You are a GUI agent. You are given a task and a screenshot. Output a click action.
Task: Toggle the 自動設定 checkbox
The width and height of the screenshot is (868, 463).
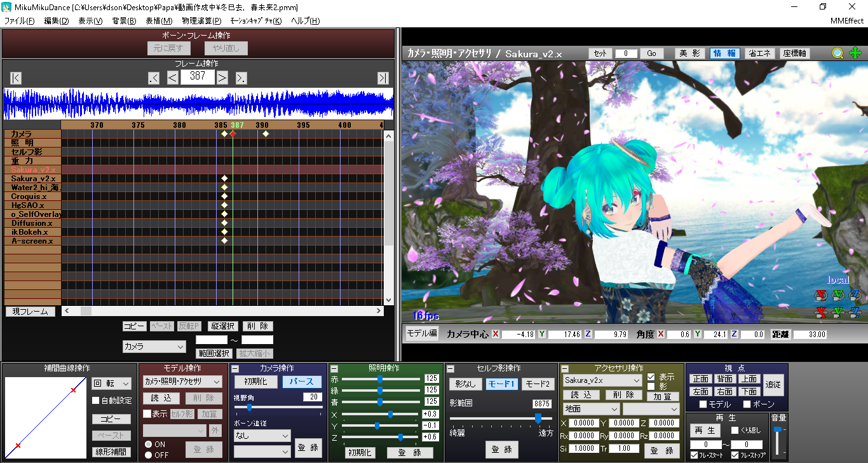point(96,401)
